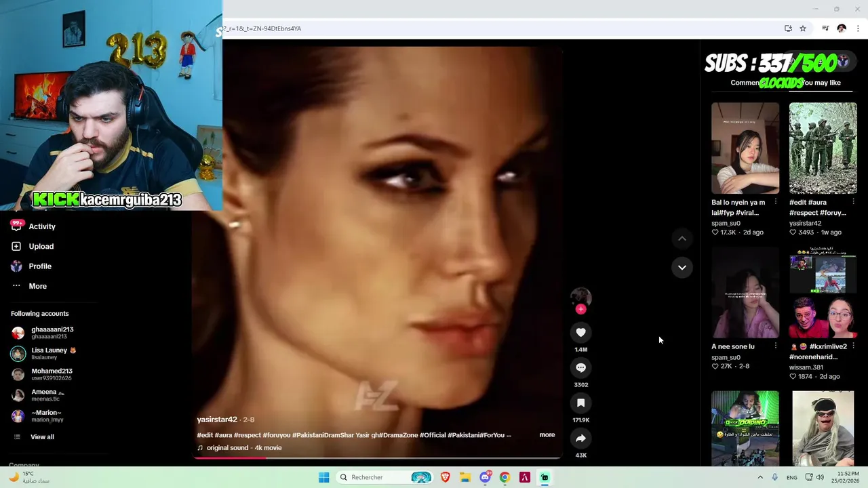Viewport: 868px width, 488px height.
Task: Open the video author's round avatar
Action: (x=580, y=298)
